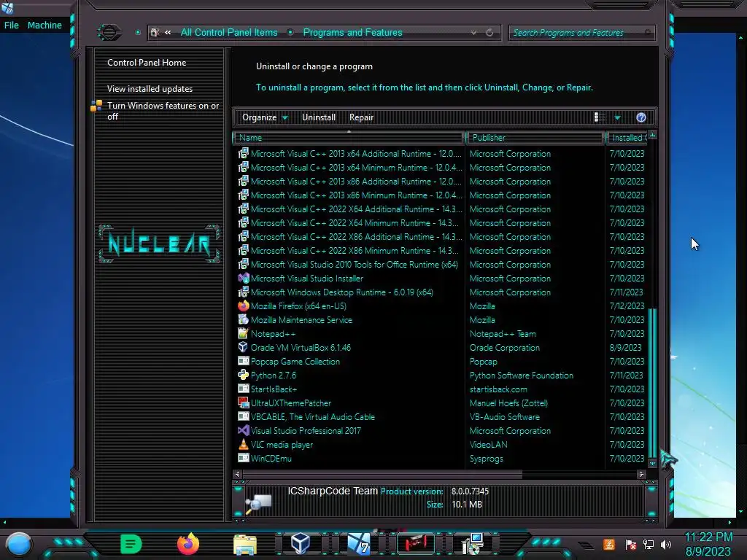Click the 8/9/2023 install date cell
Viewport: 747px width, 560px height.
tap(625, 348)
